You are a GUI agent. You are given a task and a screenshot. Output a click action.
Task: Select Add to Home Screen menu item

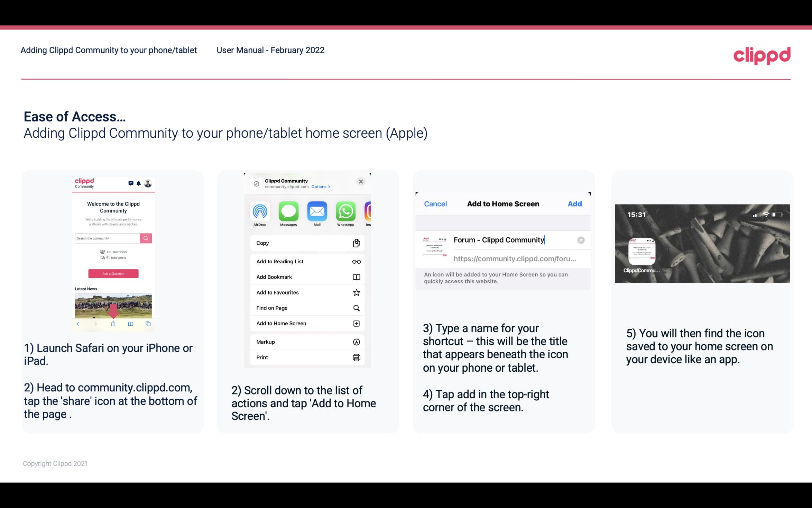click(306, 323)
